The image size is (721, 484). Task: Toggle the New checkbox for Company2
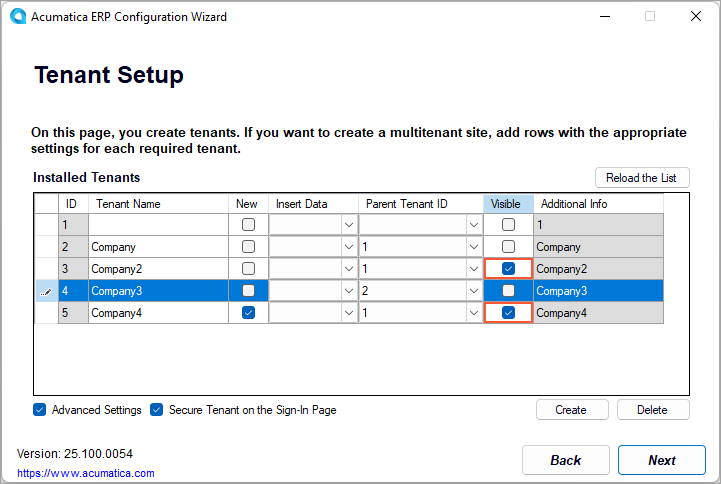[248, 269]
